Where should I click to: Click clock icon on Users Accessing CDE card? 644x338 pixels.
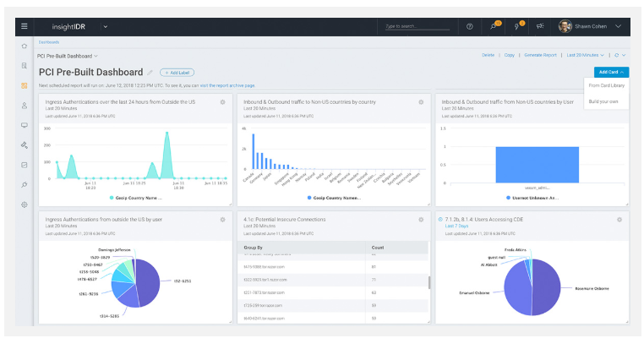pos(440,220)
